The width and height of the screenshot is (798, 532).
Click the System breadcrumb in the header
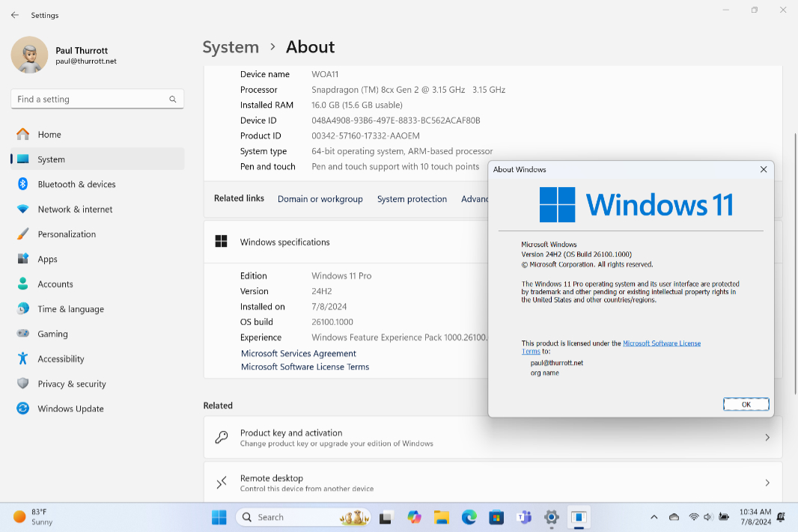point(231,47)
